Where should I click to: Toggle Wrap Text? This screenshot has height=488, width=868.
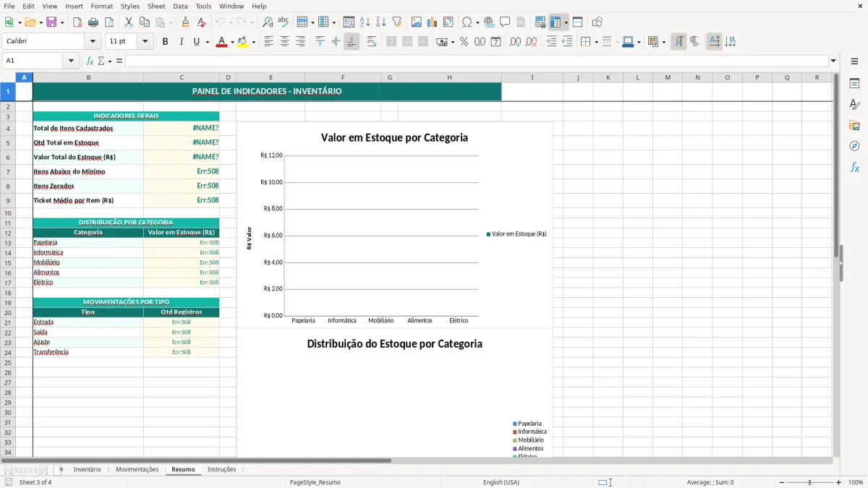tap(372, 42)
